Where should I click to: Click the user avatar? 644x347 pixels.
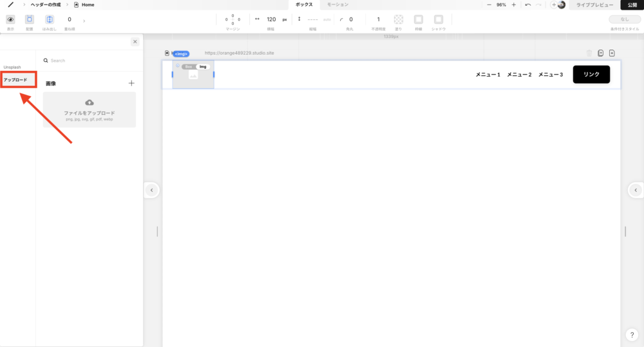click(562, 5)
